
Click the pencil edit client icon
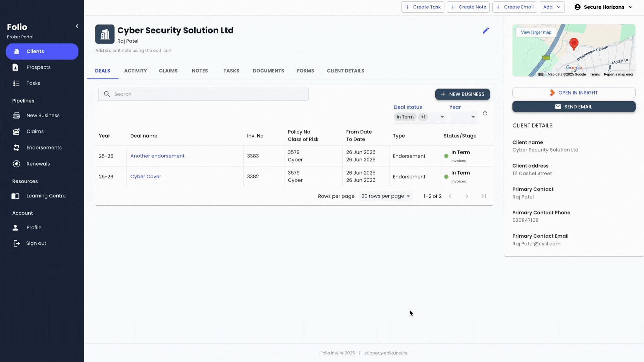point(486,31)
